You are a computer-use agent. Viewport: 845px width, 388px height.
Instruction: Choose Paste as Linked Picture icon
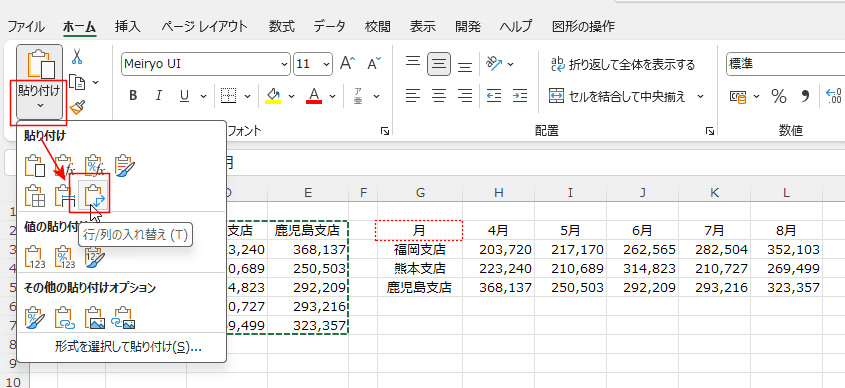[x=123, y=318]
